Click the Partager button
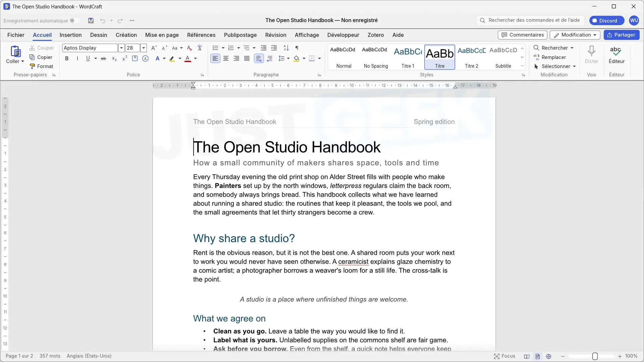Viewport: 644px width, 362px height. pyautogui.click(x=622, y=35)
